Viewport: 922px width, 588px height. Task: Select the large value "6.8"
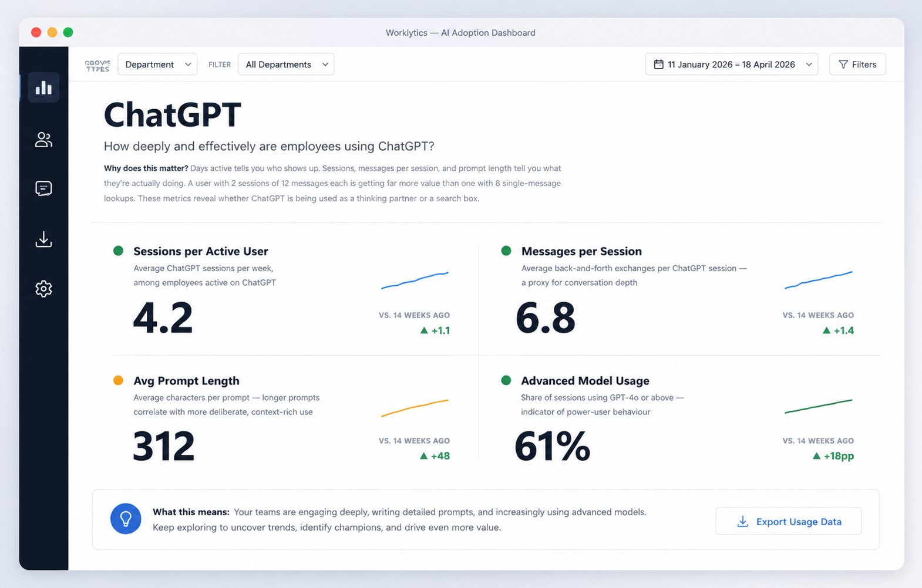[x=546, y=318]
